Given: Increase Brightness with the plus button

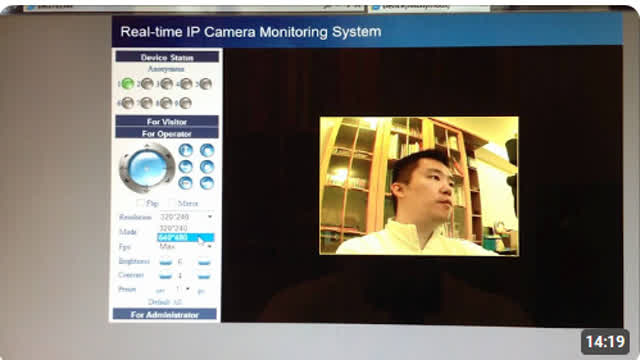Looking at the screenshot, I should [204, 262].
